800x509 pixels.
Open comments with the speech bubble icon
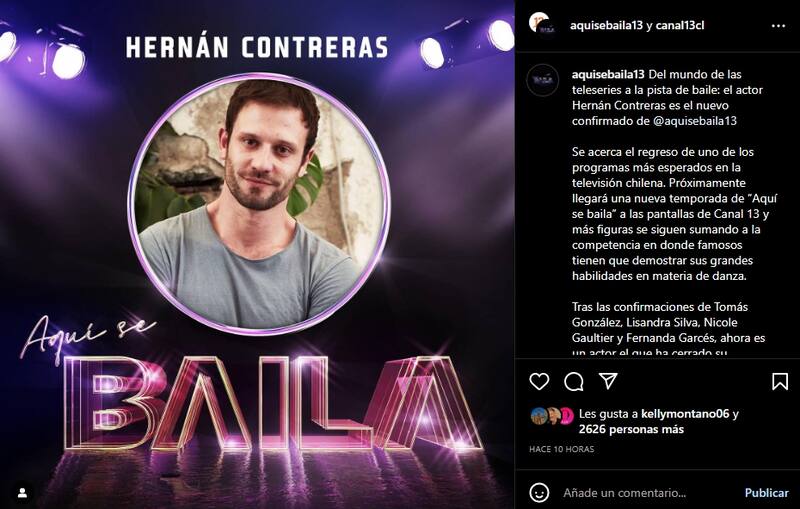point(573,381)
